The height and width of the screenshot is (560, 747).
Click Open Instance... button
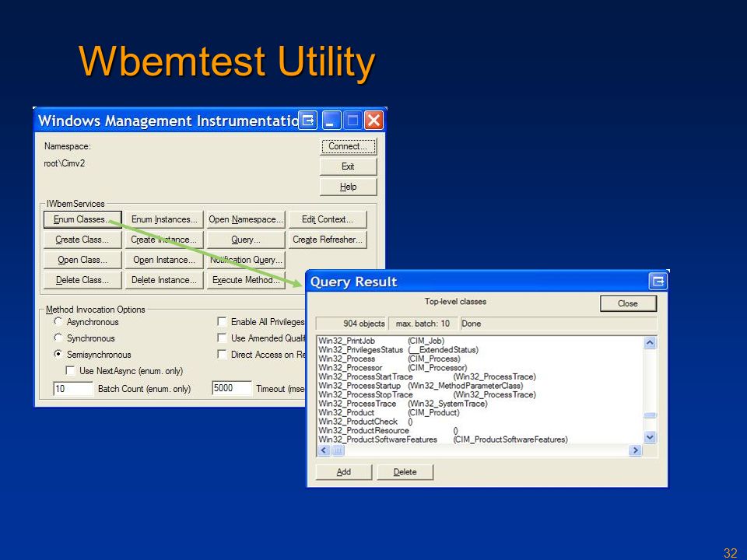click(164, 260)
